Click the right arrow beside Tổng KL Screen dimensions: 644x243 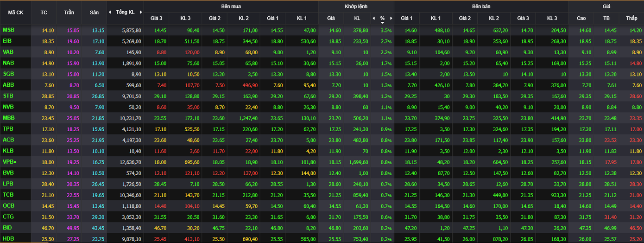140,13
